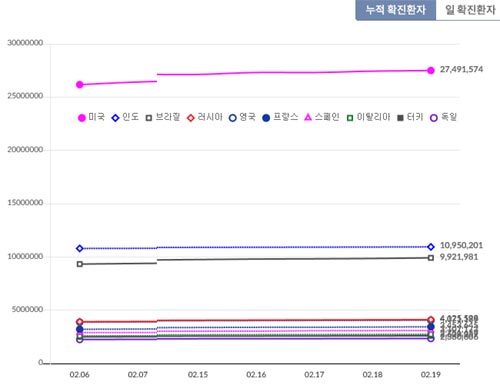Screen dimensions: 500x385
Task: Select the India diamond marker at 02.06
Action: 80,248
